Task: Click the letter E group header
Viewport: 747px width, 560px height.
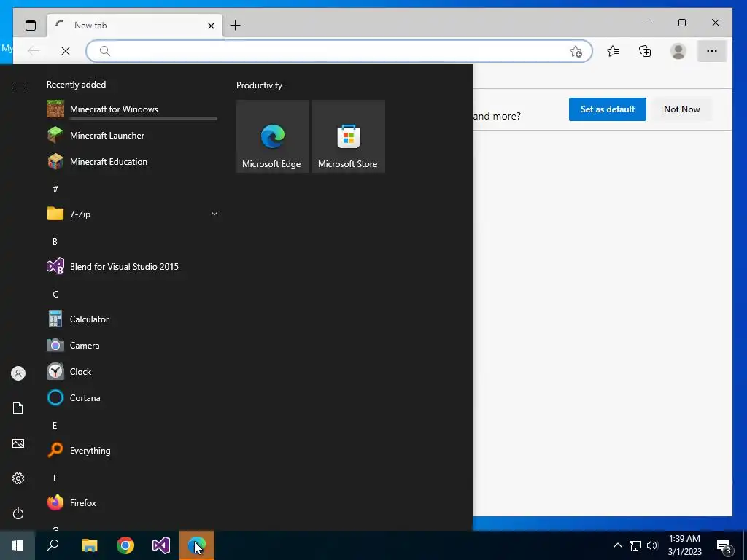Action: (55, 426)
